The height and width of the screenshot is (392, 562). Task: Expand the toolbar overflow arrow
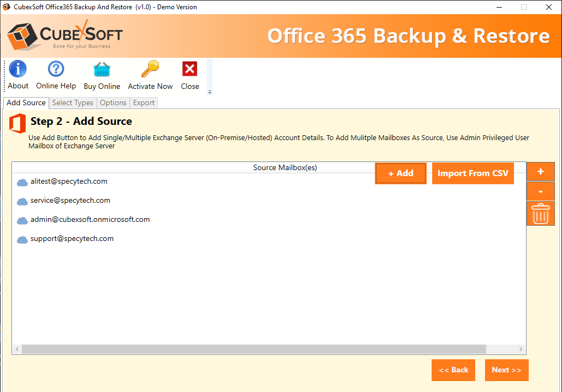210,92
